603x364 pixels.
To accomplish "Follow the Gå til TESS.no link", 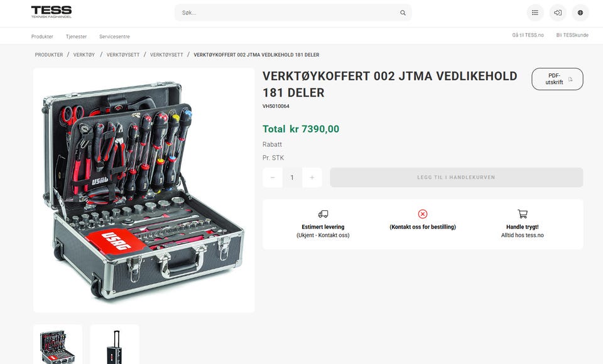I will (x=528, y=35).
